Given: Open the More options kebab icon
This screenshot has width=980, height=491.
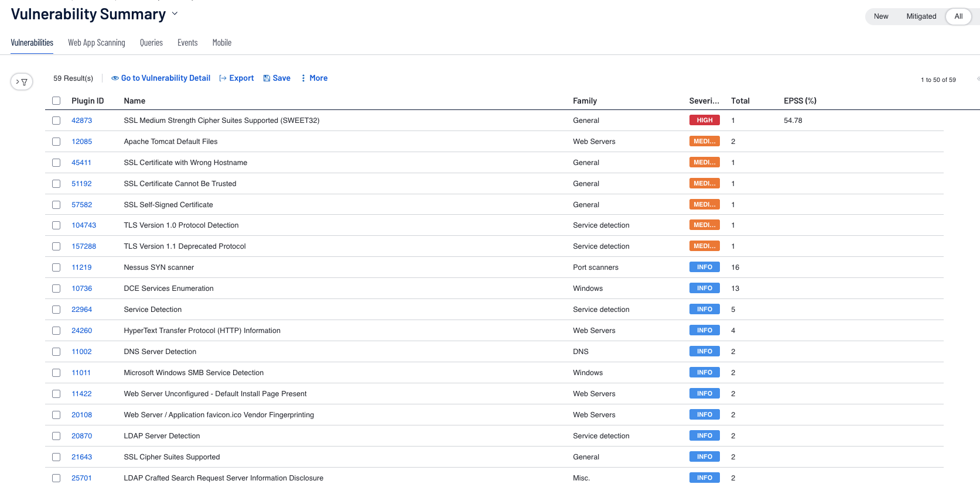Looking at the screenshot, I should coord(303,78).
